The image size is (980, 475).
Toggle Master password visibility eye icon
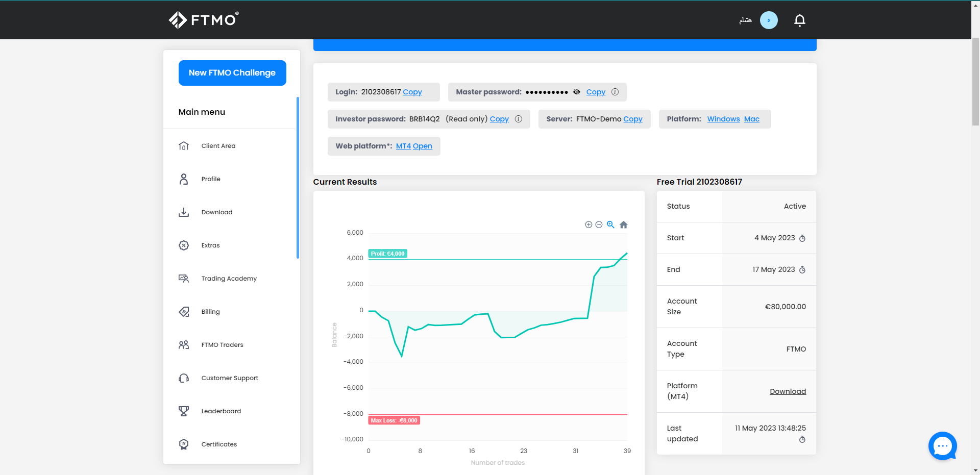pyautogui.click(x=577, y=92)
